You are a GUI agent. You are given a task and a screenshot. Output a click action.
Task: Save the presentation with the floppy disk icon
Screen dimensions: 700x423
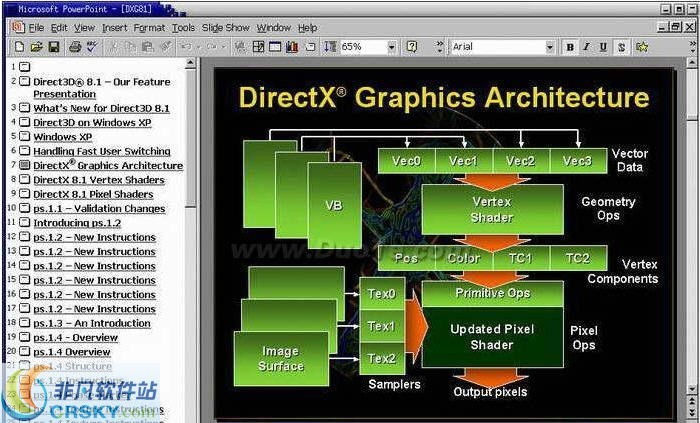[54, 47]
